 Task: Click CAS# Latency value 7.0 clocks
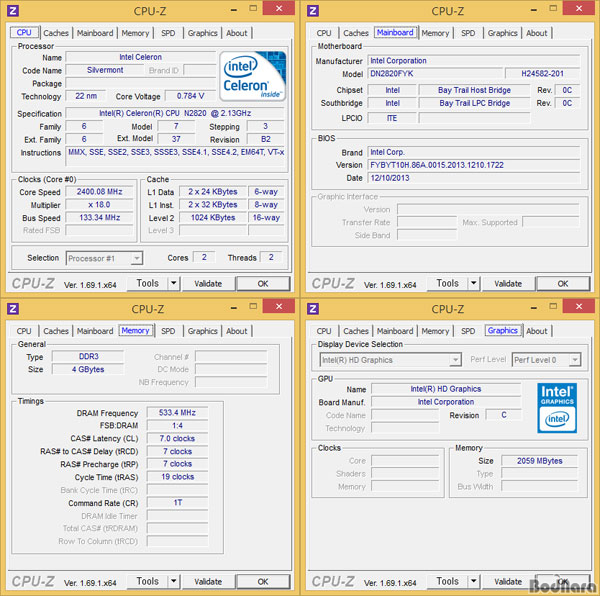177,438
